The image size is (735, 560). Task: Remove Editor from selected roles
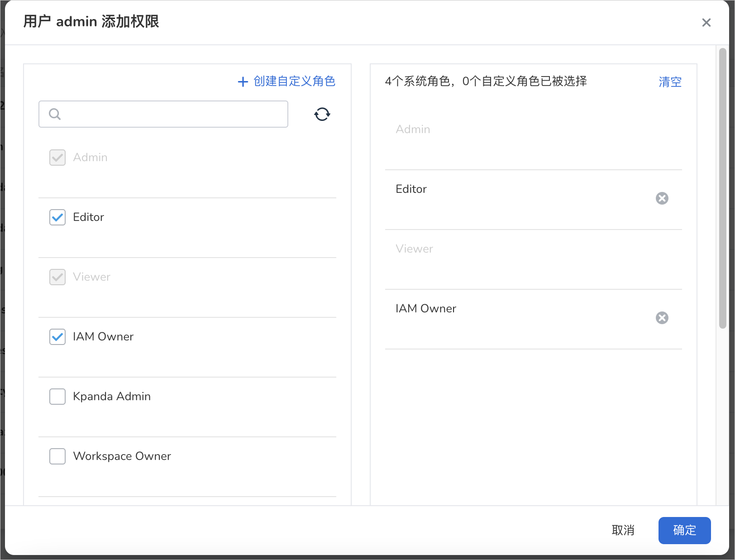coord(662,198)
